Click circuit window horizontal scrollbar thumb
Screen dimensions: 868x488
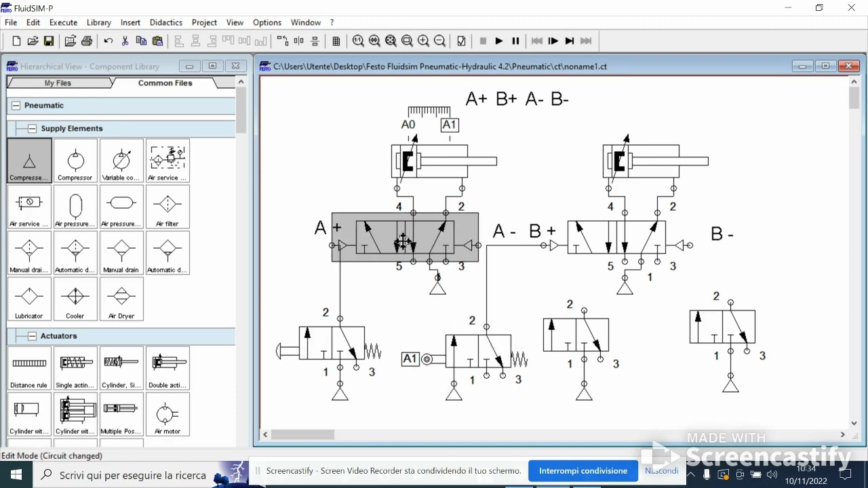tap(302, 434)
